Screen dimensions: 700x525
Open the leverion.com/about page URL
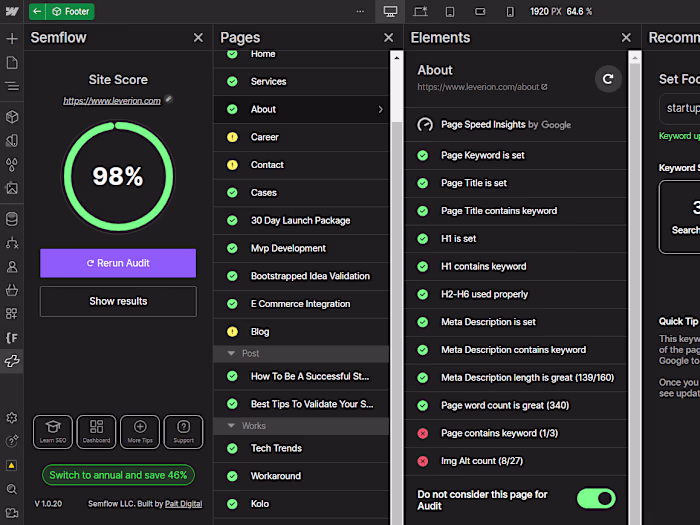(482, 87)
